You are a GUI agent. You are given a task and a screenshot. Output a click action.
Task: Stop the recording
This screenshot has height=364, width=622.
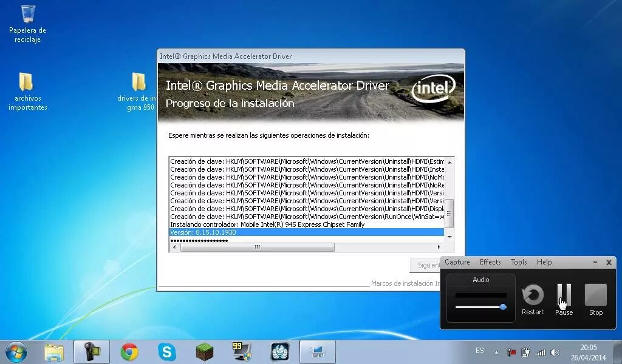(595, 300)
